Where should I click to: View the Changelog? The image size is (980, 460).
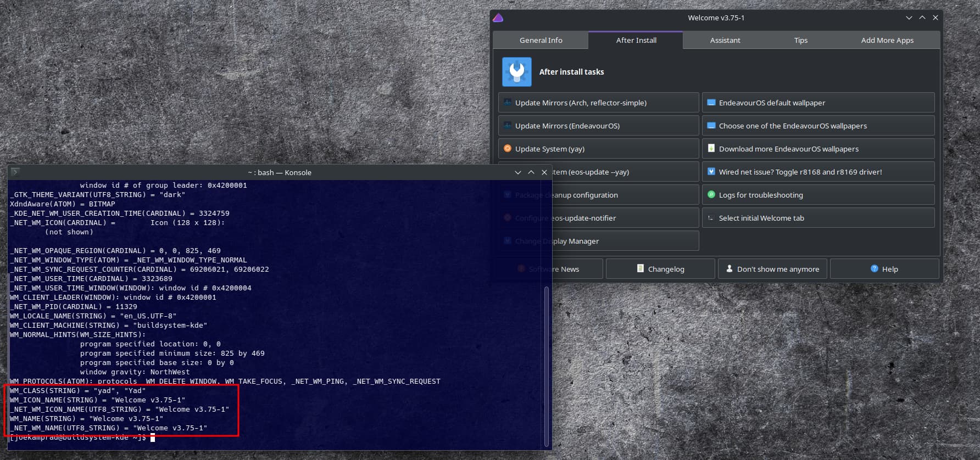click(x=660, y=269)
